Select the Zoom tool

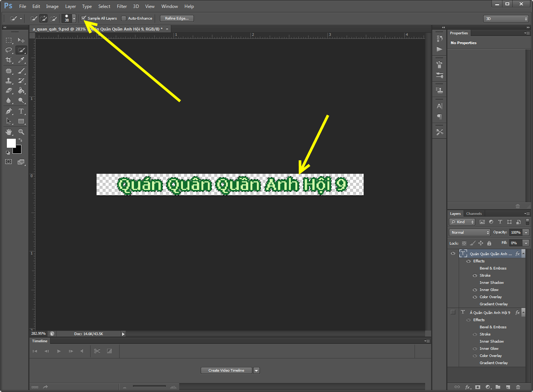22,132
